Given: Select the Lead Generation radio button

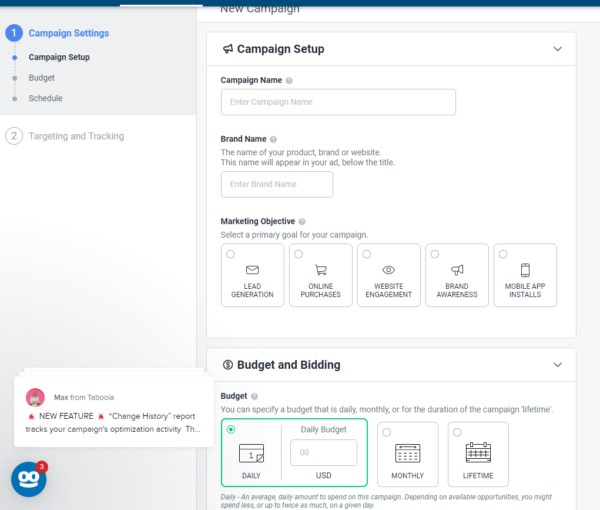Looking at the screenshot, I should point(231,255).
